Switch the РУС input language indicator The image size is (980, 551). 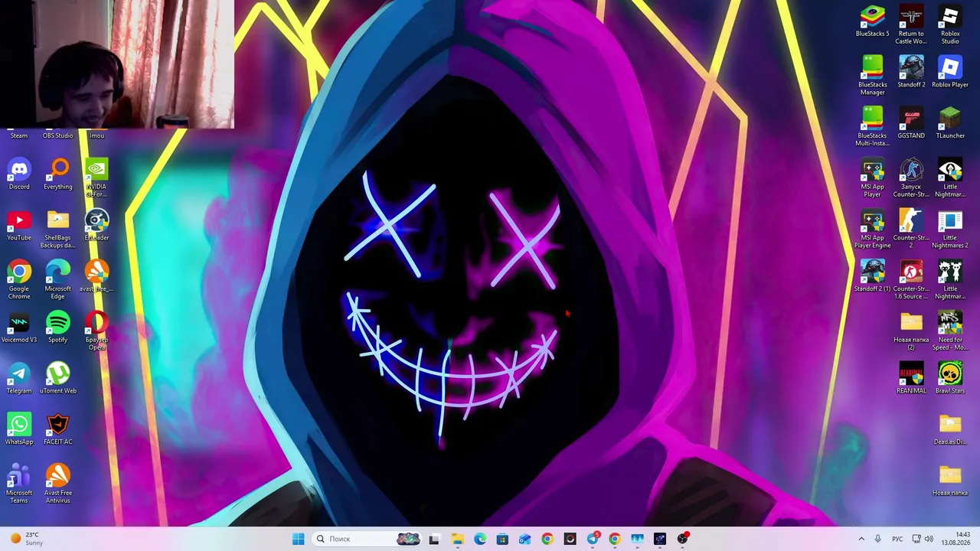(897, 539)
